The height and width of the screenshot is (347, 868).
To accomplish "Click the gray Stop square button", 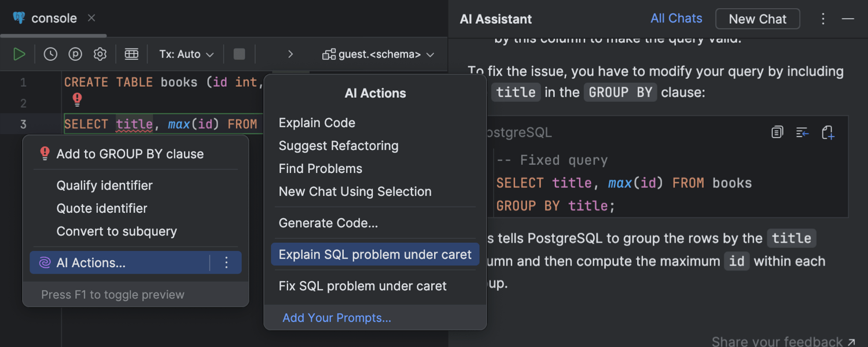I will click(x=239, y=54).
